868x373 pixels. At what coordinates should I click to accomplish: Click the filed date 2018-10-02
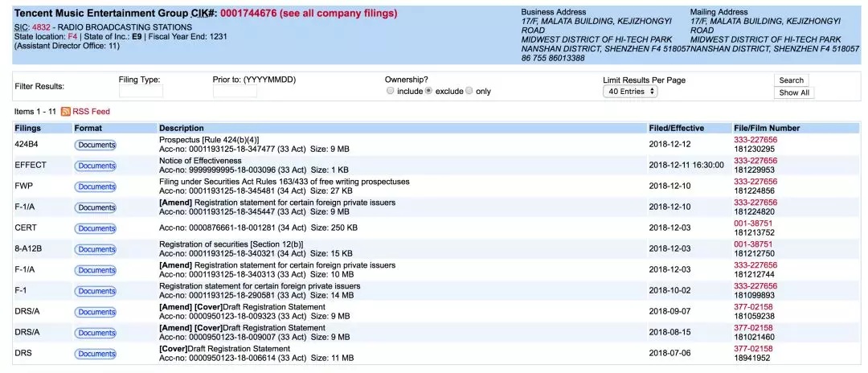669,291
